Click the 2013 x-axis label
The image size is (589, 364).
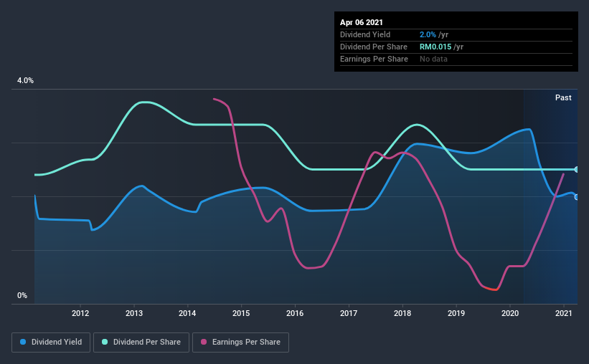coord(134,313)
